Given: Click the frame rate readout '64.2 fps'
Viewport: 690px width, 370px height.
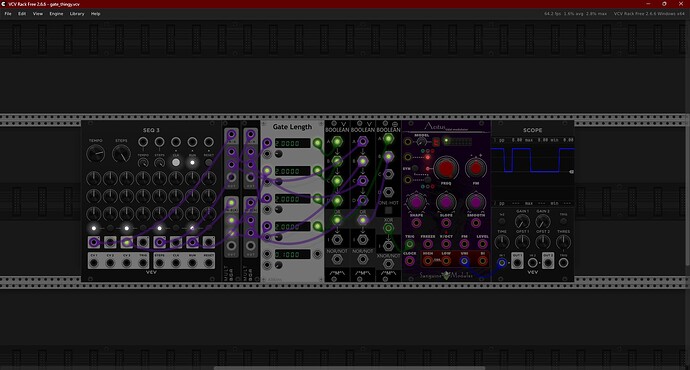Looking at the screenshot, I should (552, 14).
